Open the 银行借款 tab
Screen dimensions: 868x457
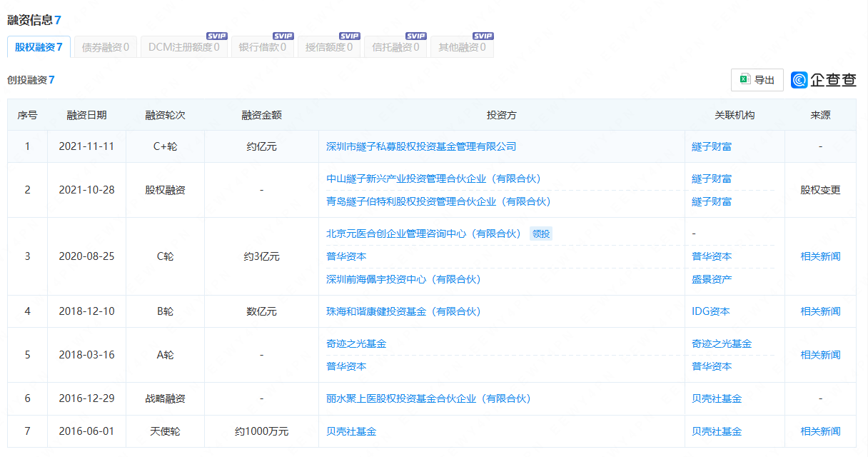coord(262,48)
